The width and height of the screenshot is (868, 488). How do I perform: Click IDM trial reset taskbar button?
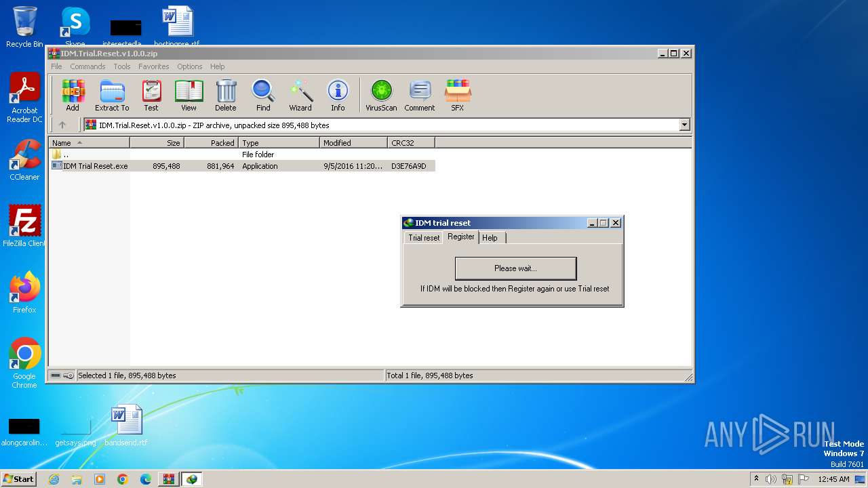192,479
